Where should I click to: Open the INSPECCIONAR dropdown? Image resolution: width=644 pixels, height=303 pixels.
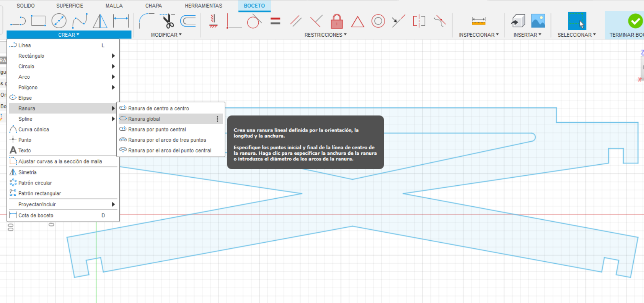pos(479,35)
